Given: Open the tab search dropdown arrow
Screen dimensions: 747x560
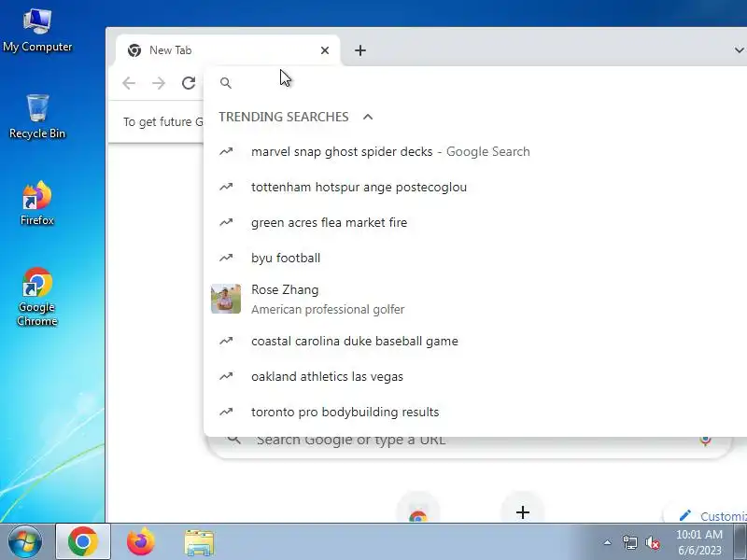Looking at the screenshot, I should pyautogui.click(x=739, y=50).
